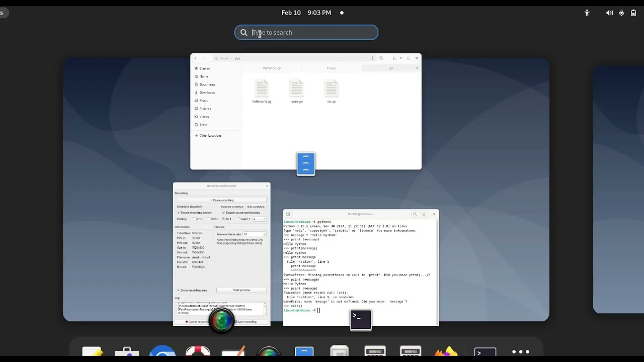This screenshot has width=644, height=362.
Task: Close the pys tab in Files
Action: tap(417, 68)
